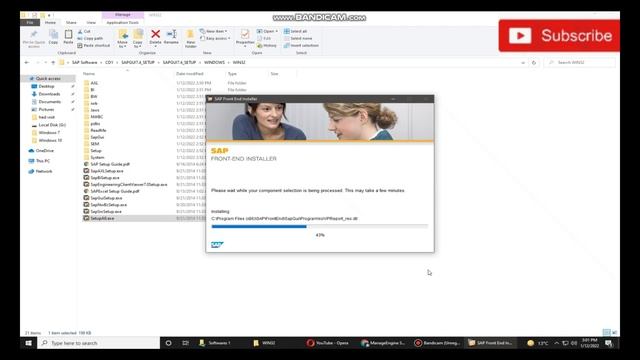Click the Manage contextual tab
640x360 pixels.
pyautogui.click(x=122, y=15)
